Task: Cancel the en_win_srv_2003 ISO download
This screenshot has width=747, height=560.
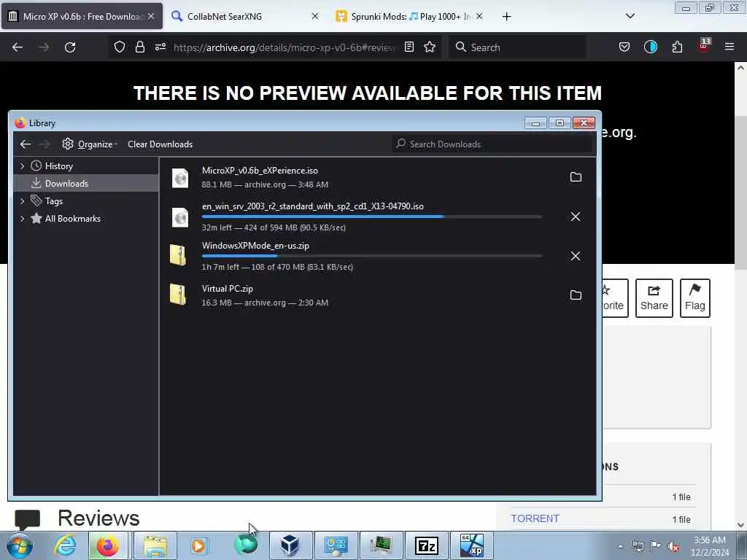Action: (x=576, y=217)
